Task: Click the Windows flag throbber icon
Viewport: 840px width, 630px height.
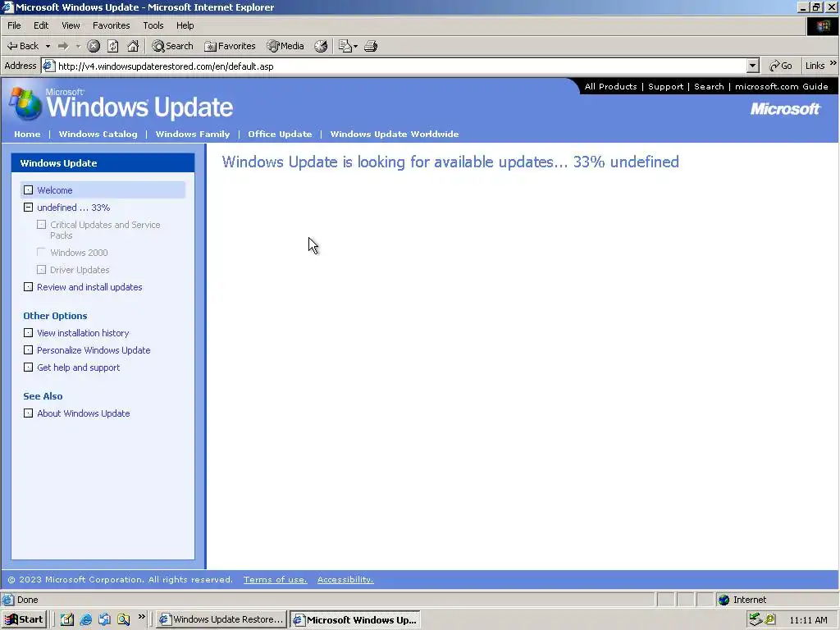Action: click(822, 25)
